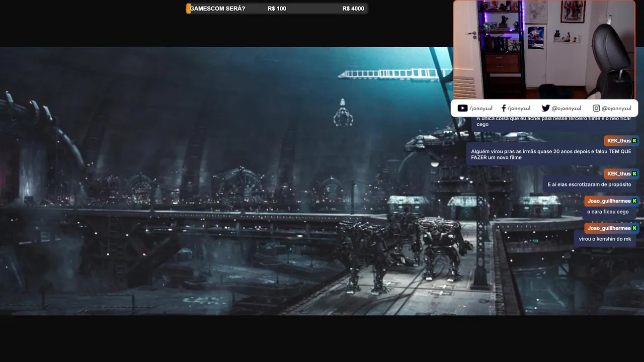Select Joao_guilhermee name above 'o cara ficou cego'
Screen dimensions: 644x362
click(609, 201)
